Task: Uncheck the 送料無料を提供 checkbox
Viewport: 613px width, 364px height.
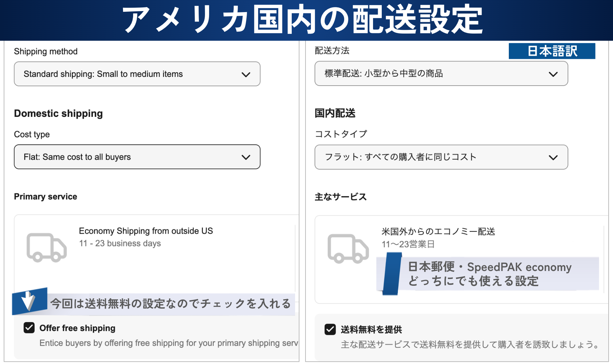Action: pos(330,329)
